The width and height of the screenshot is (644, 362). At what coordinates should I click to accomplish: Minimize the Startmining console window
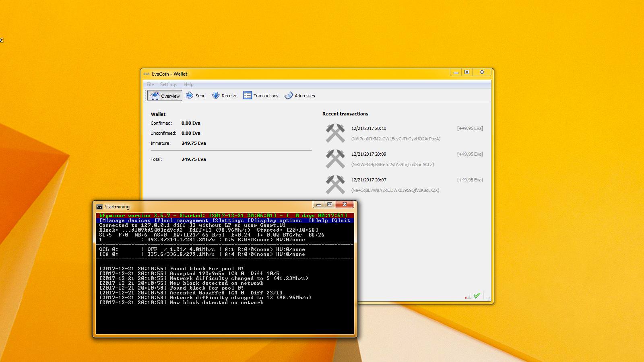point(319,205)
